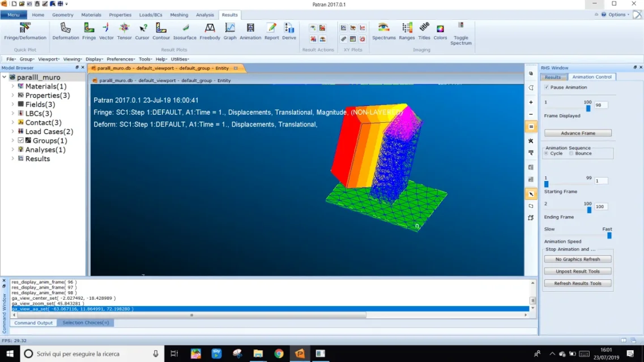Open the Utilities menu
The image size is (644, 362).
click(180, 59)
